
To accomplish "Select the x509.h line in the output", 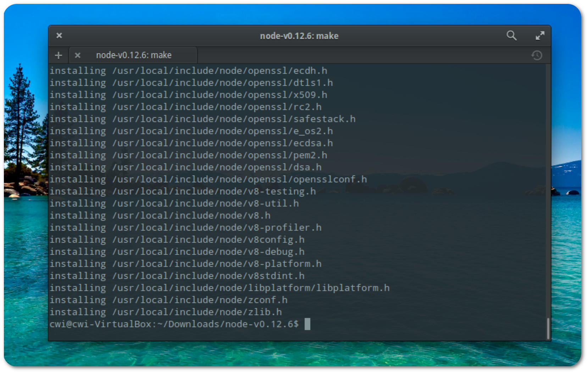I will pyautogui.click(x=189, y=95).
